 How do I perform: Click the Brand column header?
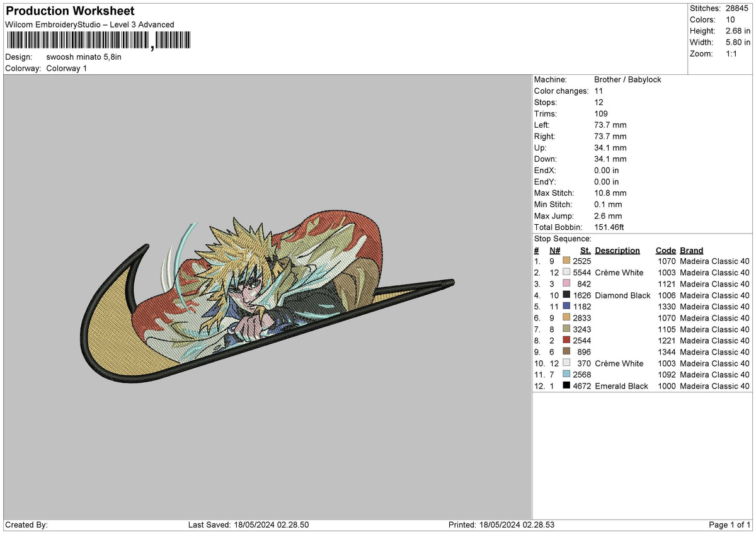pyautogui.click(x=692, y=250)
